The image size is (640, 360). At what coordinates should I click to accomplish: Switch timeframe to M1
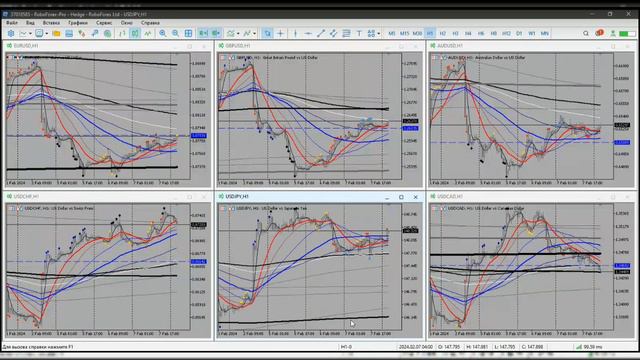click(391, 33)
